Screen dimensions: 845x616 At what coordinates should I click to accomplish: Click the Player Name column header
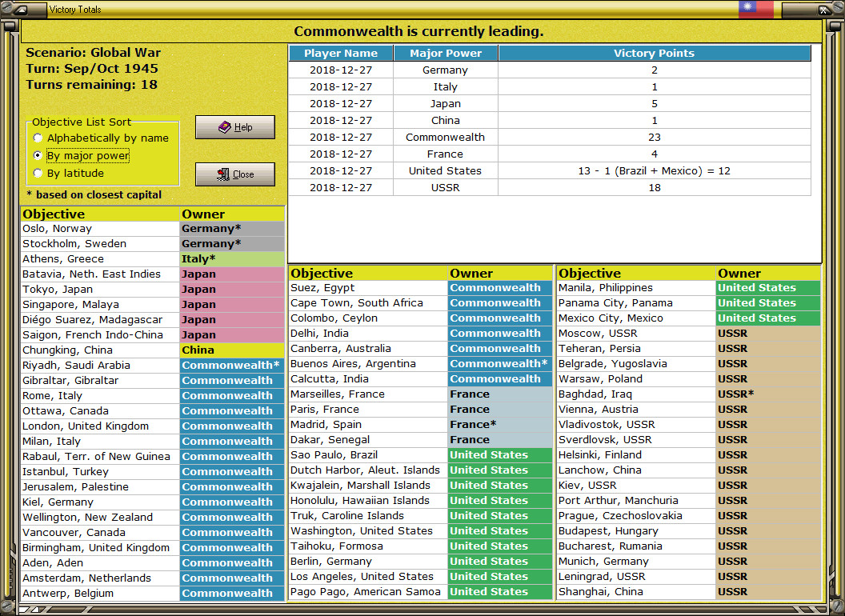(x=341, y=53)
